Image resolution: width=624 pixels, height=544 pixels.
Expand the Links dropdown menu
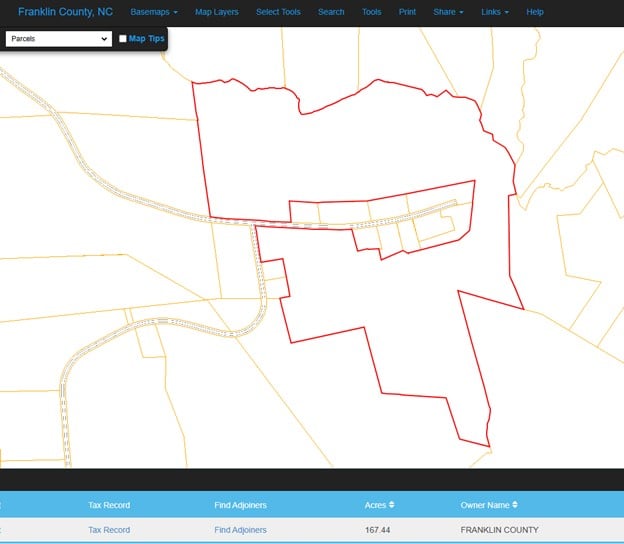click(495, 12)
